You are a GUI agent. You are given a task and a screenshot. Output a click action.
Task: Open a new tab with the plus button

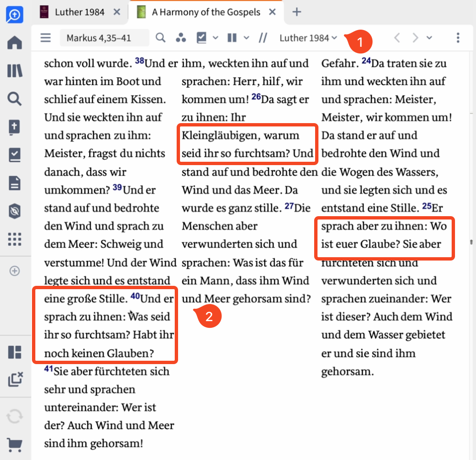pos(297,11)
